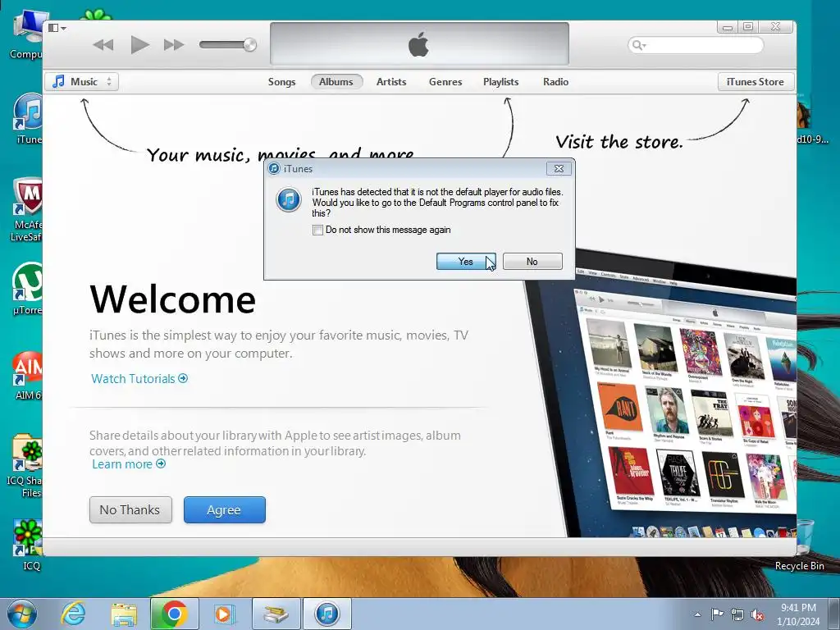Screen dimensions: 840x630
Task: Open the iTunes window menu dropdown icon
Action: [57, 28]
